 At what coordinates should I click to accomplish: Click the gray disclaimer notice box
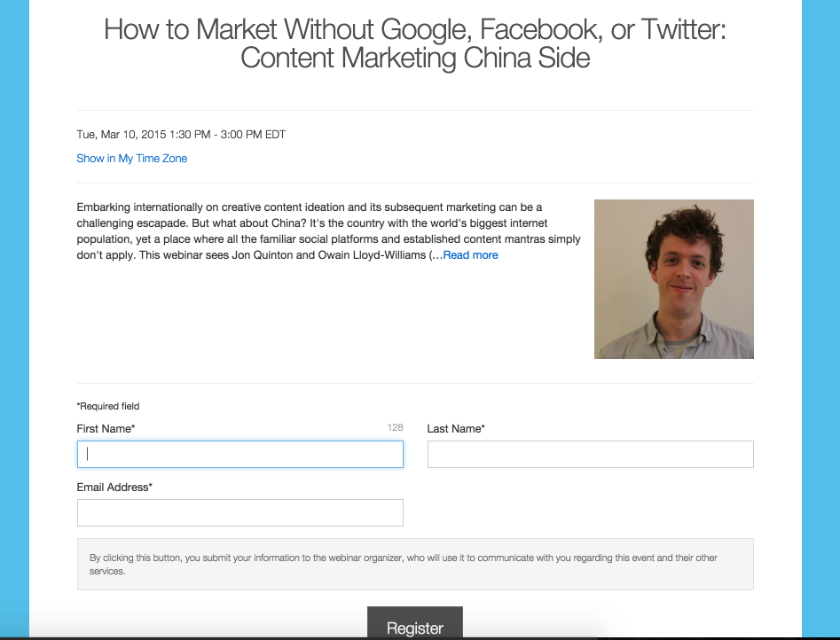pos(415,564)
